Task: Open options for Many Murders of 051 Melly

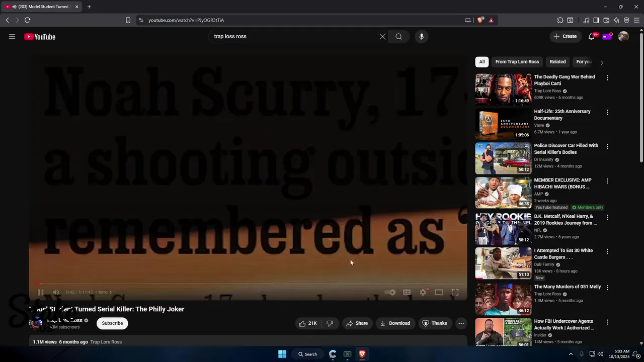Action: pyautogui.click(x=607, y=288)
